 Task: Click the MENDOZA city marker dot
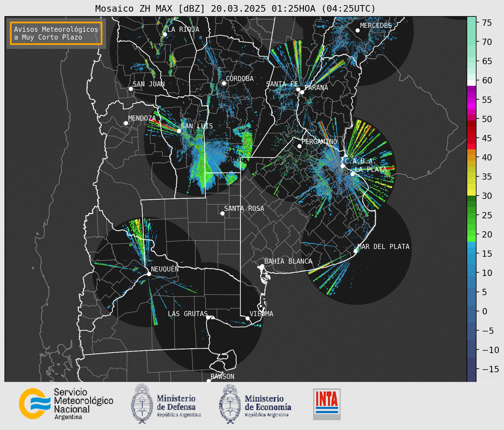(126, 123)
